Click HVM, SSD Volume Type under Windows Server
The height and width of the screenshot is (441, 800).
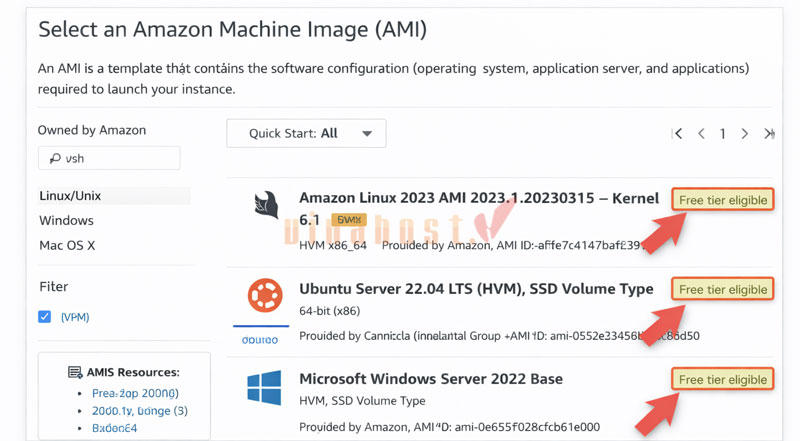pos(362,401)
